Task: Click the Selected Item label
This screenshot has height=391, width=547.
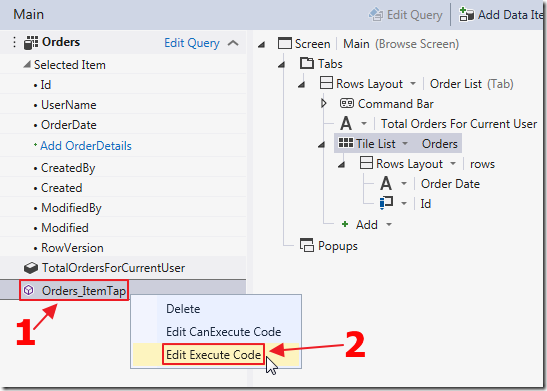Action: (x=70, y=65)
